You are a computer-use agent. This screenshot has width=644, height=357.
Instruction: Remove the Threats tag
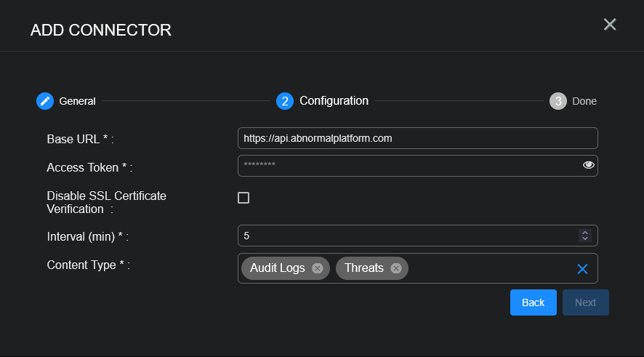pos(396,268)
